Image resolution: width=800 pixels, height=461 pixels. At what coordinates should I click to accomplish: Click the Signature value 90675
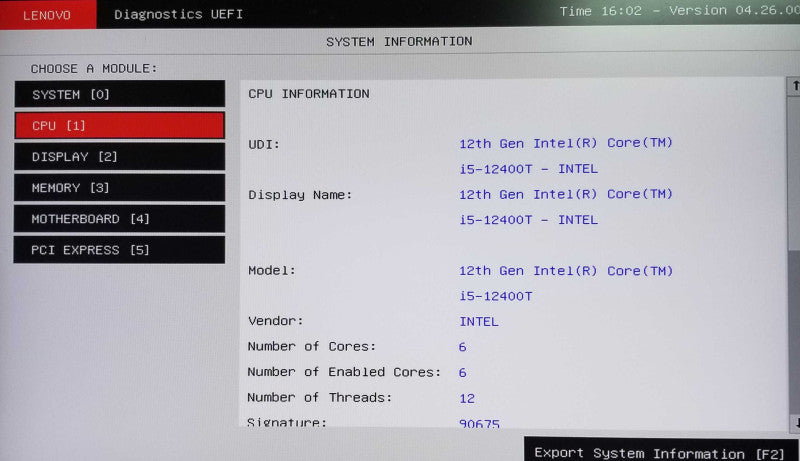click(479, 423)
